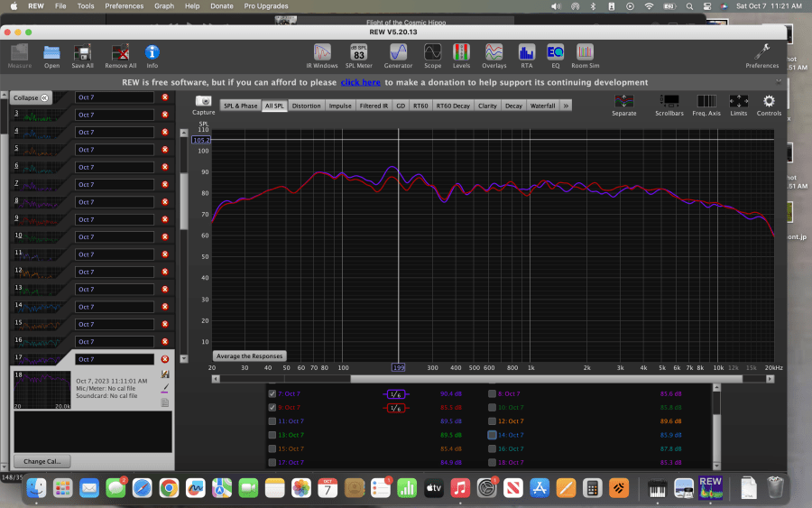The image size is (812, 508).
Task: Toggle graph Scrollbars icon
Action: 669,106
